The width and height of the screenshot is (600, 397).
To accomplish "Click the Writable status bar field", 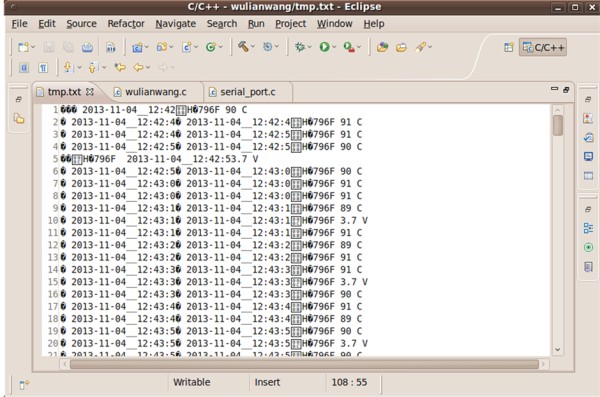I will pyautogui.click(x=192, y=382).
